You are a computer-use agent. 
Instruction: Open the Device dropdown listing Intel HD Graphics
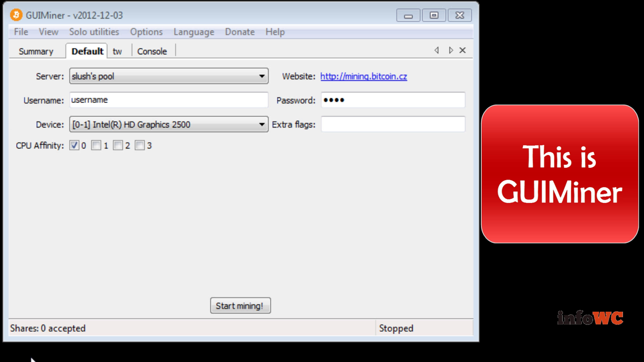[169, 124]
